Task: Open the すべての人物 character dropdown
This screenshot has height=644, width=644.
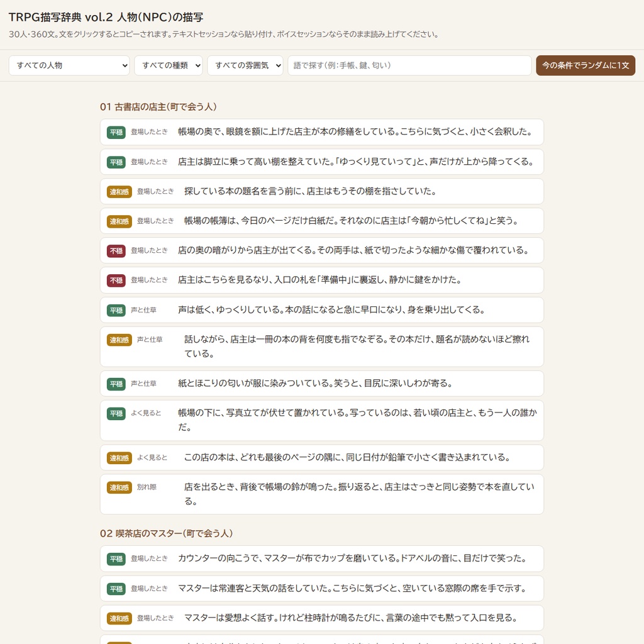Action: point(69,65)
